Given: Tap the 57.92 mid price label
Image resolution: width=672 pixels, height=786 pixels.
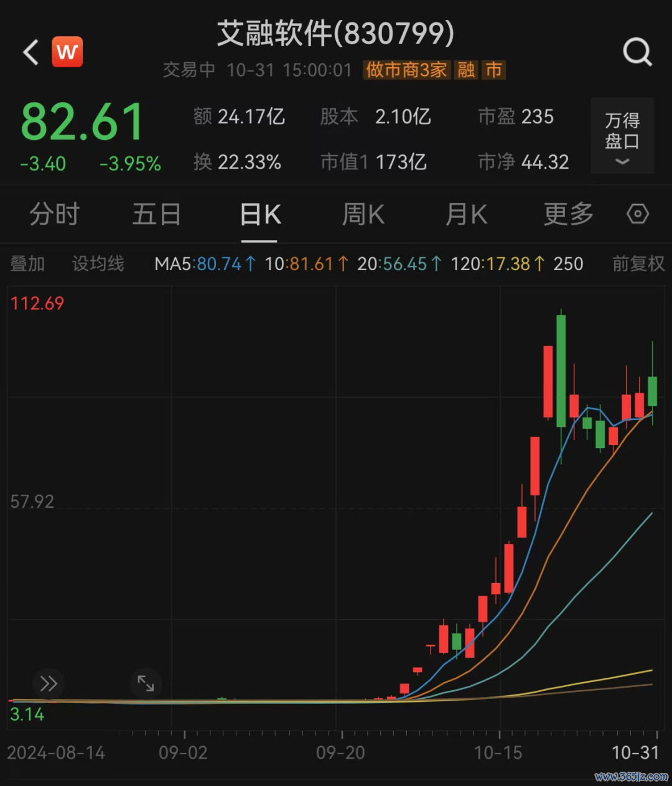Looking at the screenshot, I should tap(32, 502).
